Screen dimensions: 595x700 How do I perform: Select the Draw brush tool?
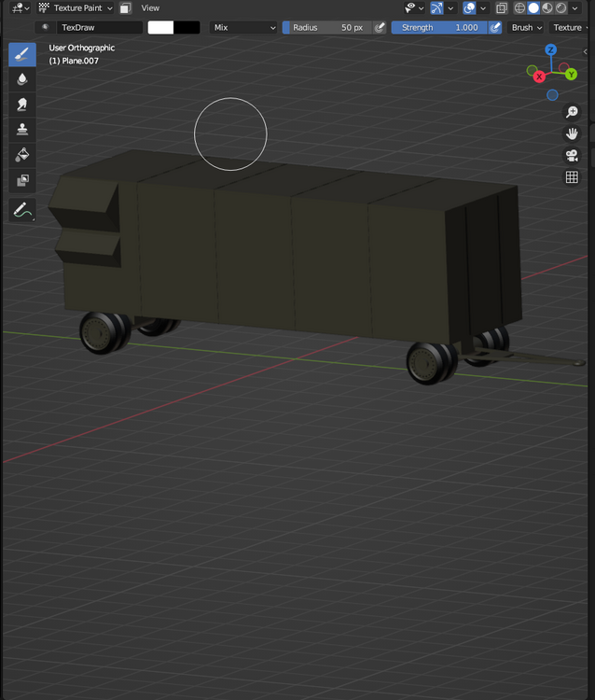point(21,54)
